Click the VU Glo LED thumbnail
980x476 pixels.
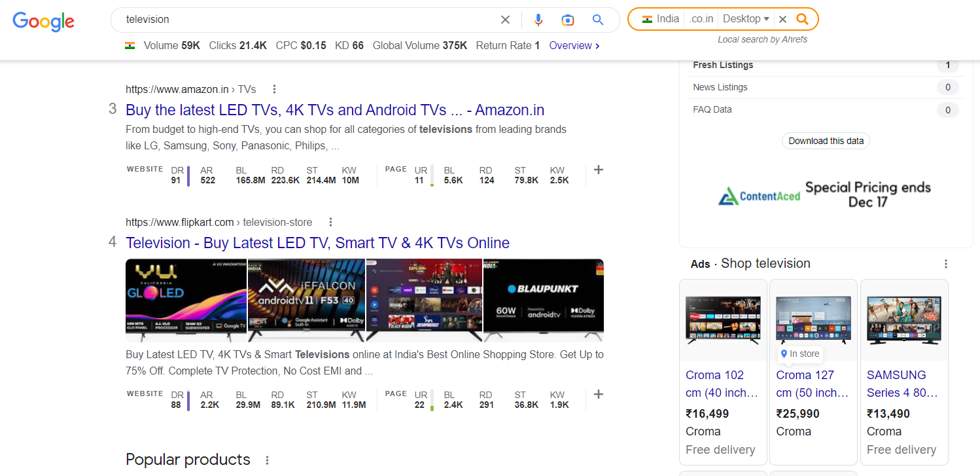(x=186, y=301)
